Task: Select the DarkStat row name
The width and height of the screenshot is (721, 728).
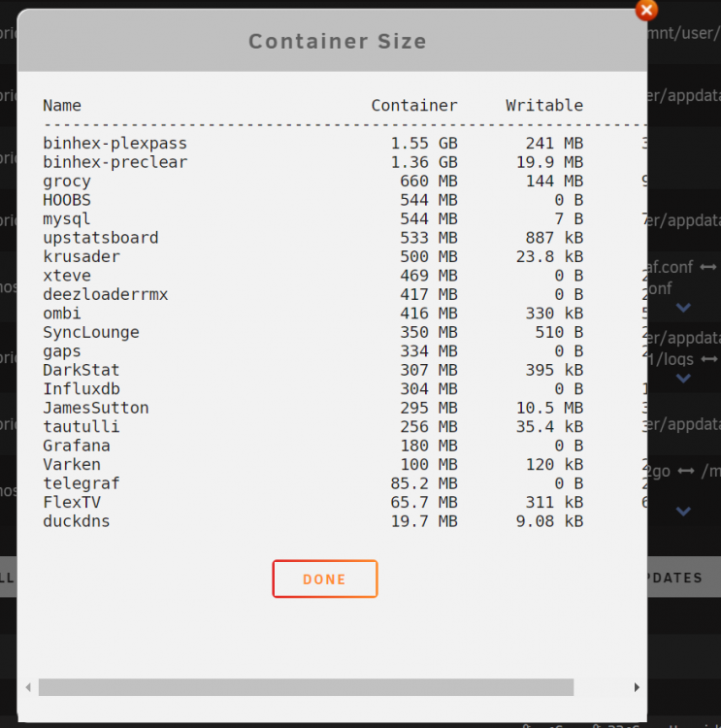Action: click(x=82, y=370)
